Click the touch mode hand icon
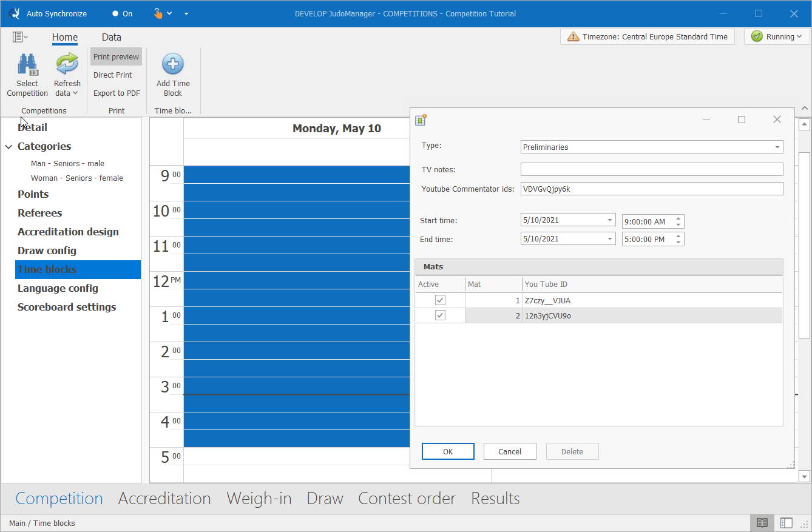Screen dimensions: 812x532 tap(158, 13)
